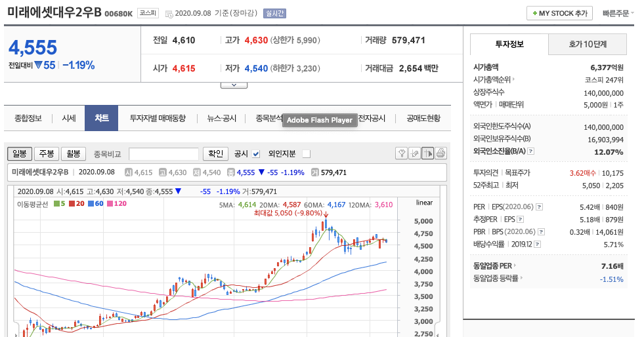644x337 pixels.
Task: Click the 외국인소진율 value 12.07%
Action: click(609, 152)
